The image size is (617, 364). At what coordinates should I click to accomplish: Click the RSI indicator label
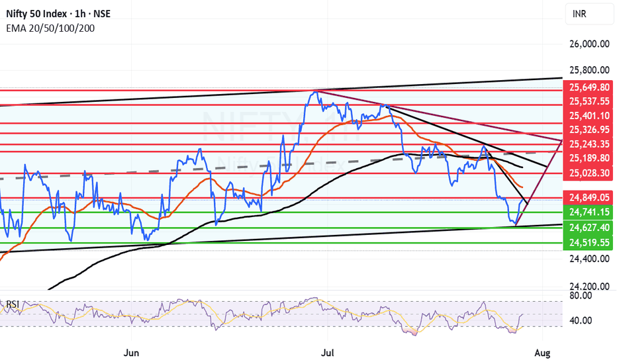(x=13, y=304)
